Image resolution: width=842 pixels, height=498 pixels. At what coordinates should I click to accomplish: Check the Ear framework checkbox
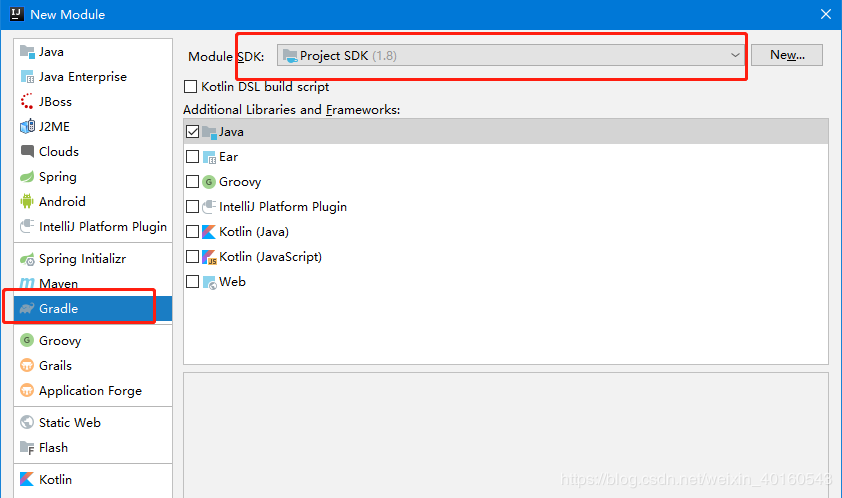click(x=192, y=156)
